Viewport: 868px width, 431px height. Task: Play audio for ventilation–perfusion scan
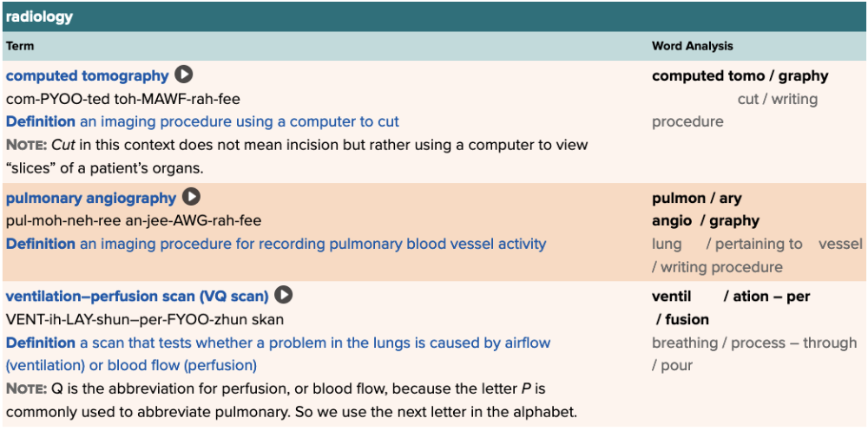(284, 296)
